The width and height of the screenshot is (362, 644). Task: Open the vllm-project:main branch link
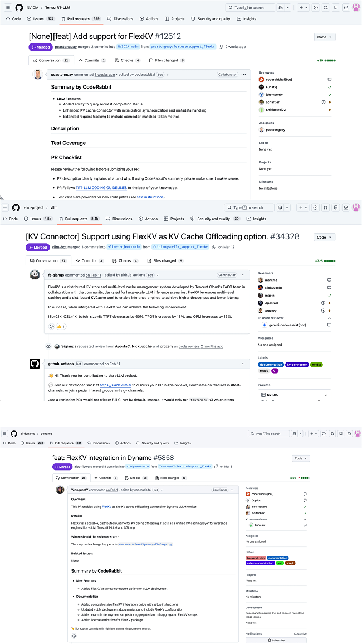click(124, 247)
